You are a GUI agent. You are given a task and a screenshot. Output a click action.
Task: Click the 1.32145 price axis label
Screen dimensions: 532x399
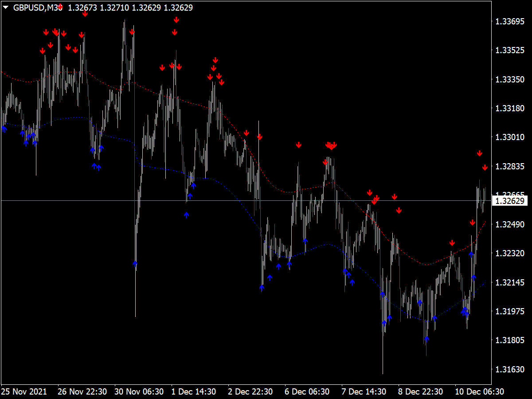510,282
